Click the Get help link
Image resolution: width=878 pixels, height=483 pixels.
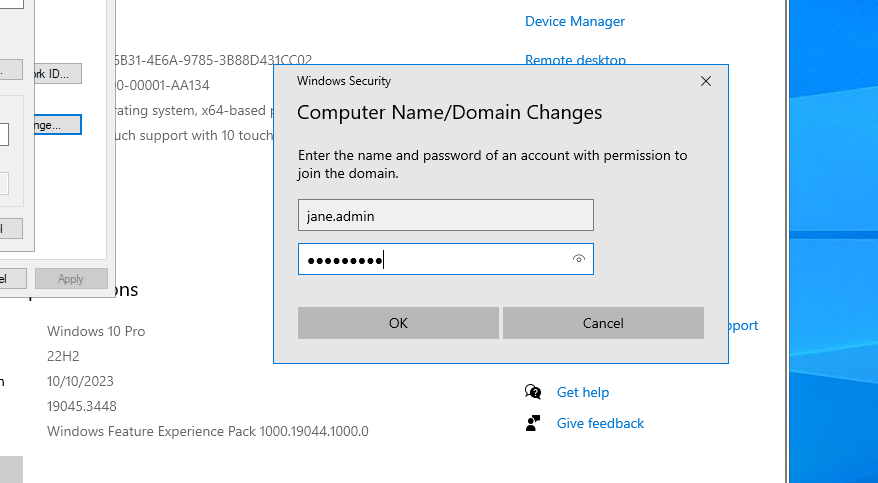582,392
